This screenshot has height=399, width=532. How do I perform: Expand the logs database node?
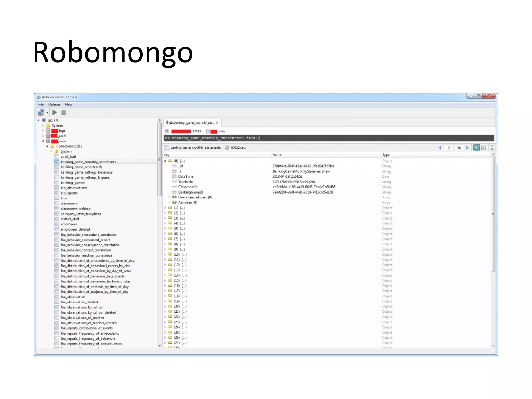(x=43, y=131)
